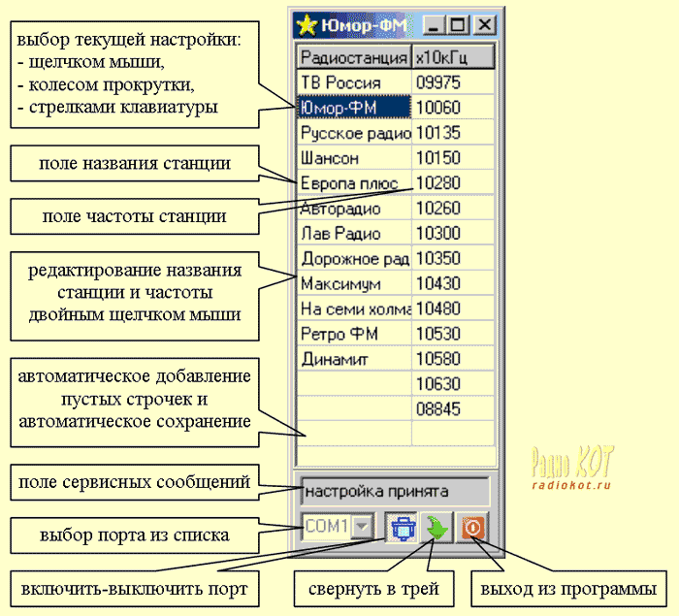679x616 pixels.
Task: Select the Шансон station
Action: [x=354, y=158]
